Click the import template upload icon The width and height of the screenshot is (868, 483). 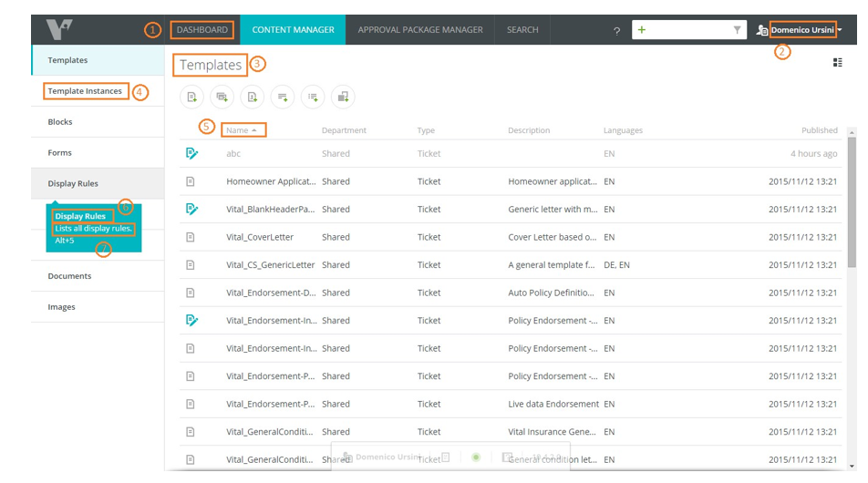tap(253, 97)
